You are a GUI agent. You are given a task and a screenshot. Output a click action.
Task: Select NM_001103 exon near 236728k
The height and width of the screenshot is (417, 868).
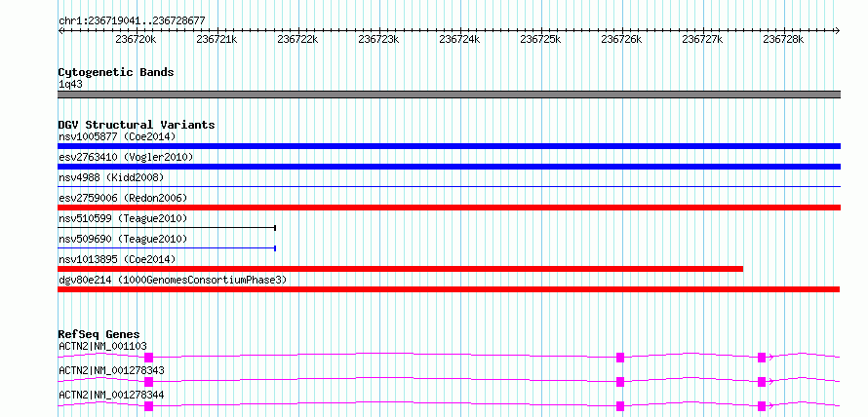[762, 358]
